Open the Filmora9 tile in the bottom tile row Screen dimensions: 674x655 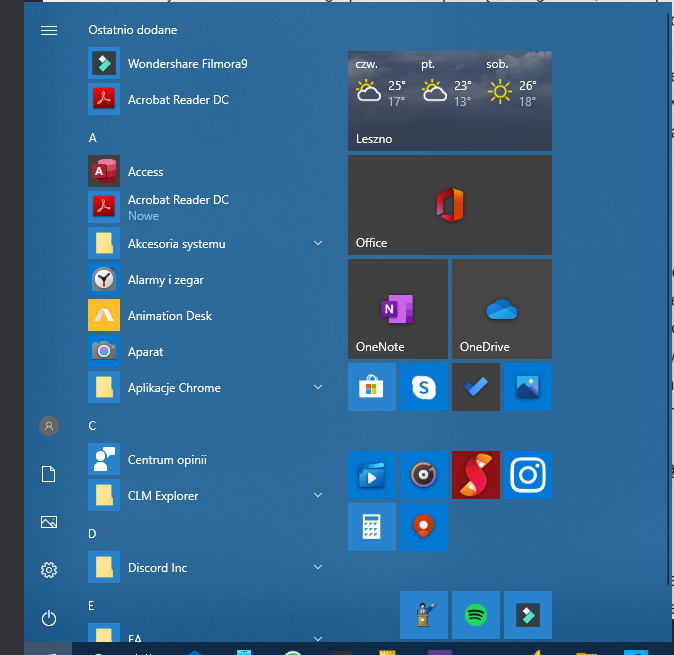528,615
